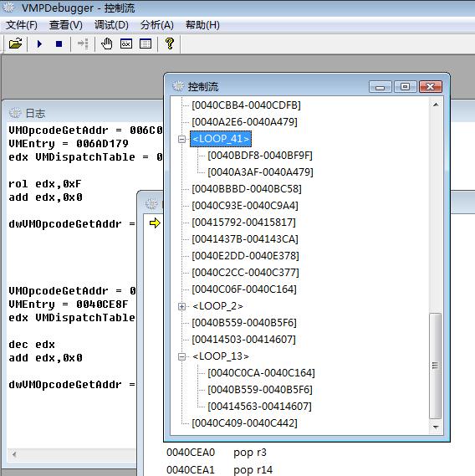
Task: Click the yellow question mark help icon
Action: coord(170,44)
